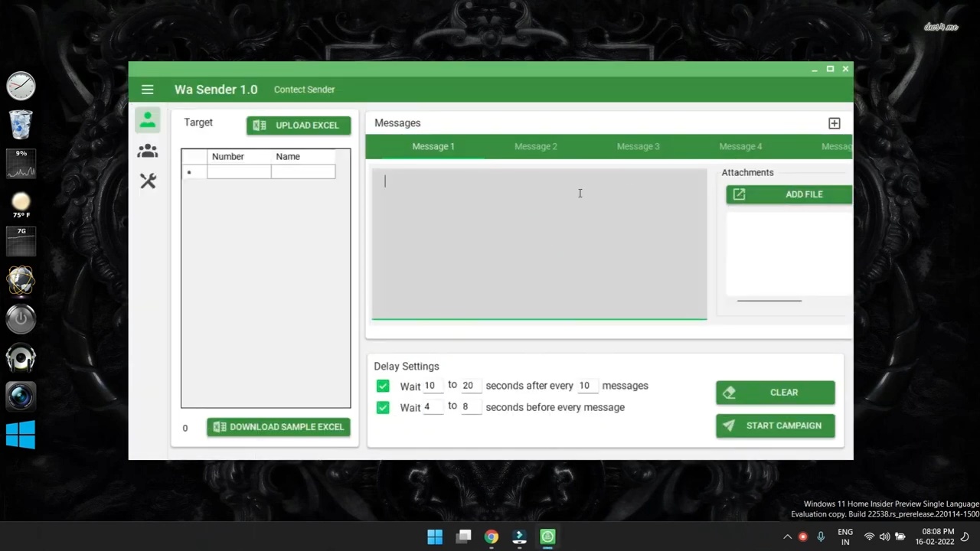Viewport: 980px width, 551px height.
Task: Edit the messages count field before 'messages'
Action: [x=587, y=386]
